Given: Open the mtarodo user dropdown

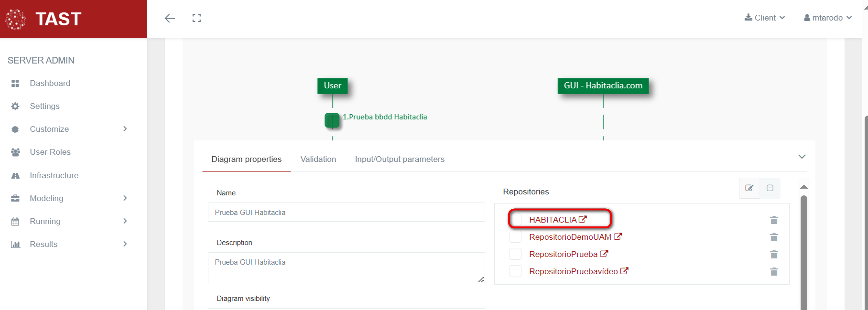Looking at the screenshot, I should (828, 18).
